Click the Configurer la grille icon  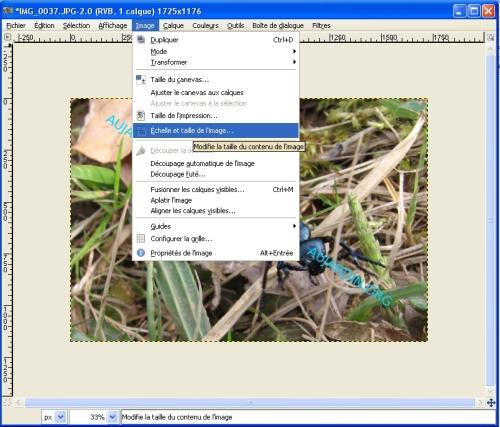141,238
